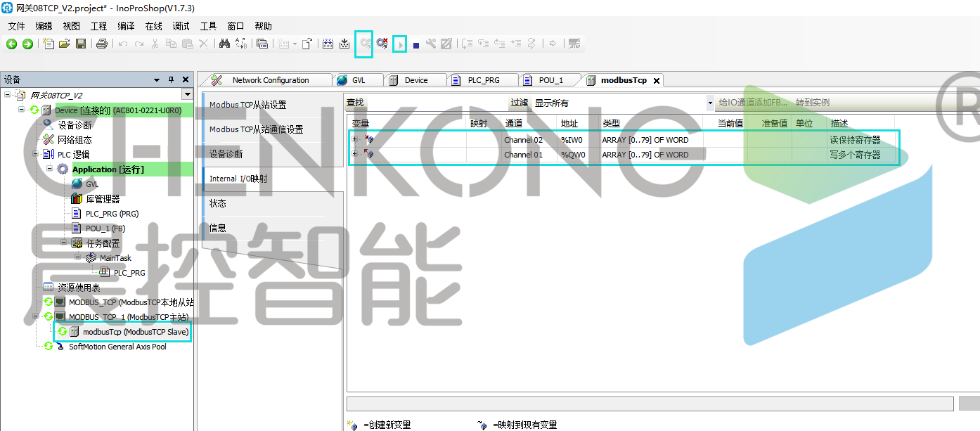Click the Save floppy disk toolbar icon
The width and height of the screenshot is (980, 431).
point(81,44)
